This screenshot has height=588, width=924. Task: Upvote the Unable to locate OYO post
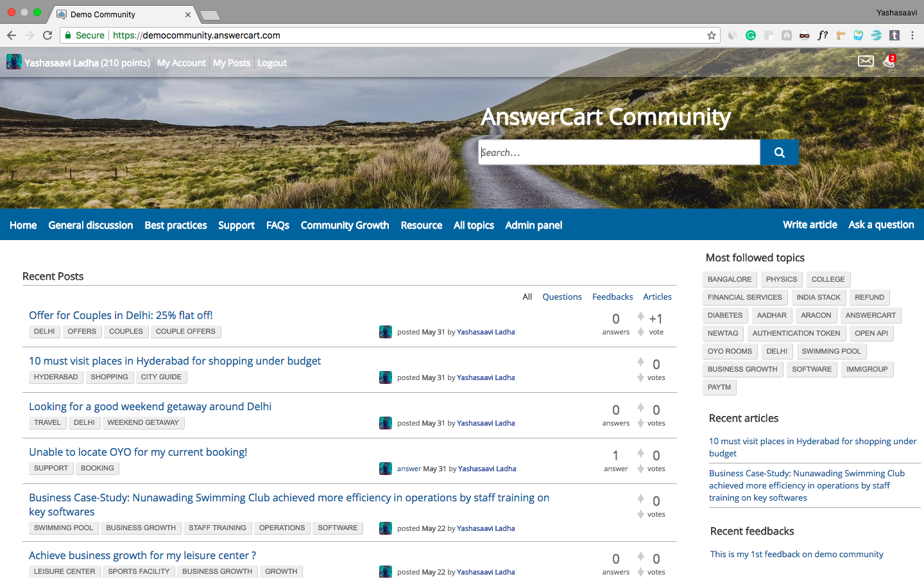click(x=640, y=453)
